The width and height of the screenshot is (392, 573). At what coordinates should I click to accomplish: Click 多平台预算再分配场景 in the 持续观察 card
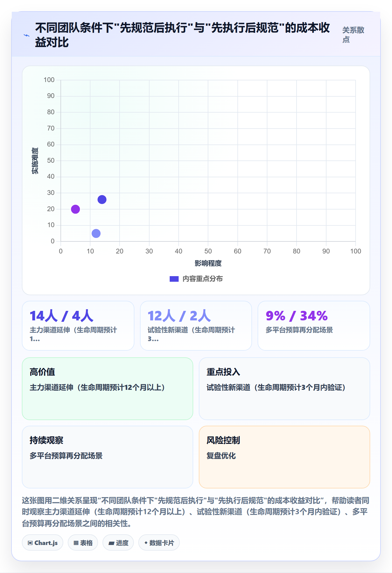click(x=66, y=456)
